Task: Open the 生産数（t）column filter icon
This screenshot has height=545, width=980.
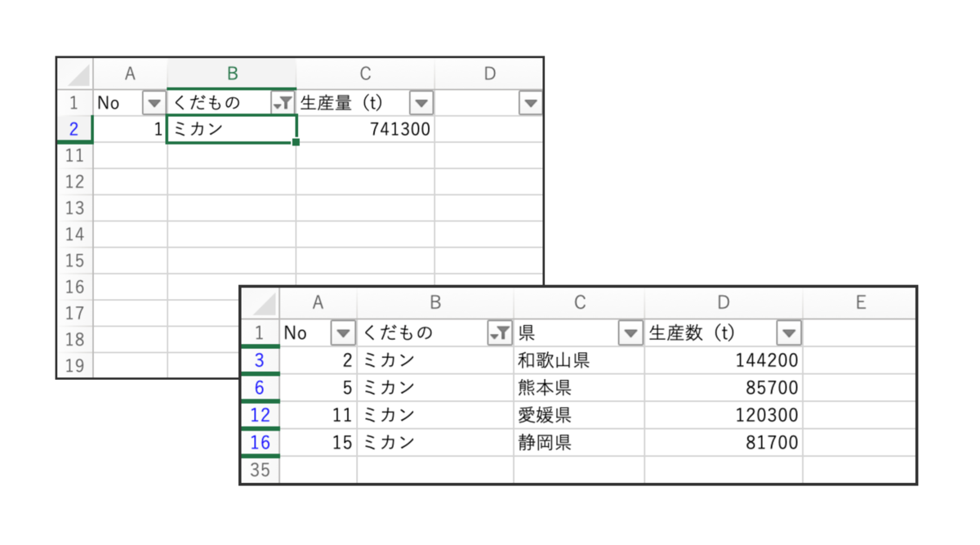Action: (787, 333)
